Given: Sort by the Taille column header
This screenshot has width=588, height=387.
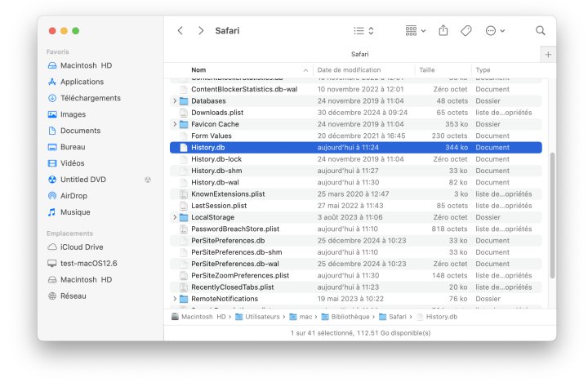Looking at the screenshot, I should 443,70.
